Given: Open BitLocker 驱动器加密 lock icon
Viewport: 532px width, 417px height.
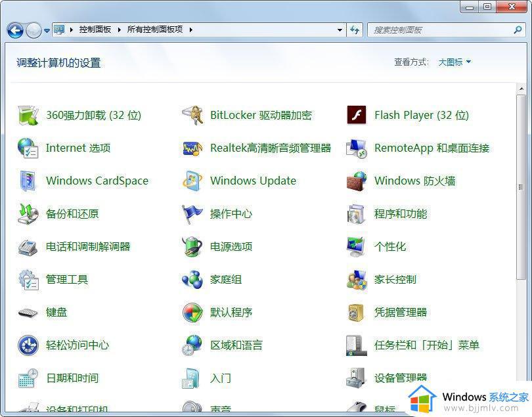Looking at the screenshot, I should (x=192, y=116).
